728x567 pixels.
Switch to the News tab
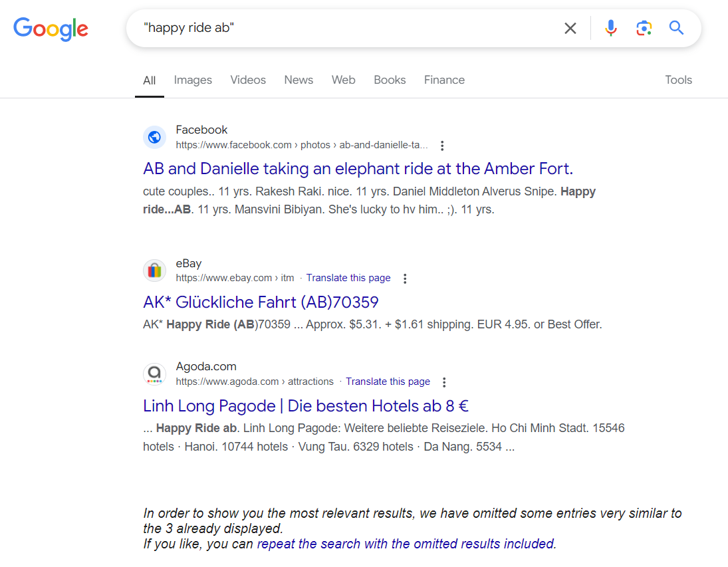pyautogui.click(x=299, y=80)
